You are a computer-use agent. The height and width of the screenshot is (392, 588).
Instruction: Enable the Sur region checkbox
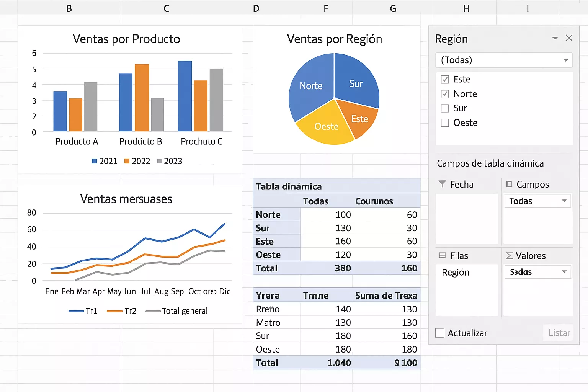445,108
